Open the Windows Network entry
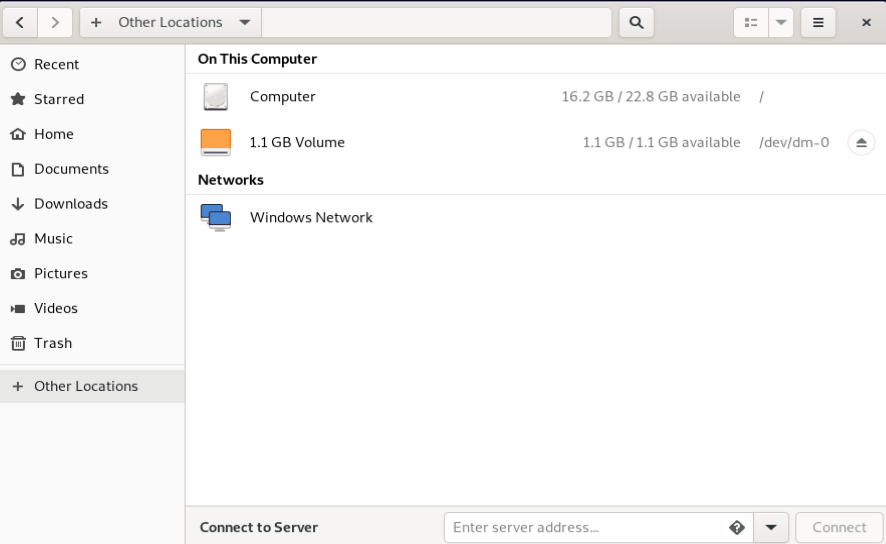This screenshot has height=544, width=886. [x=536, y=217]
